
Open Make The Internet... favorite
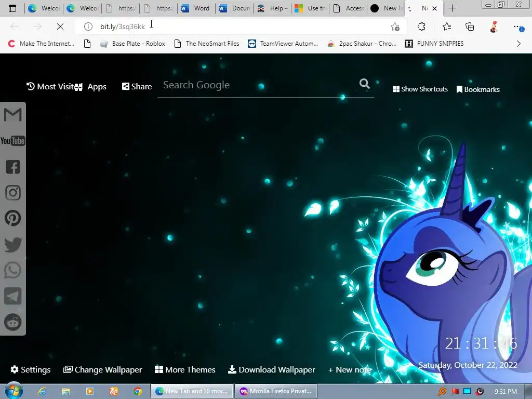click(41, 44)
